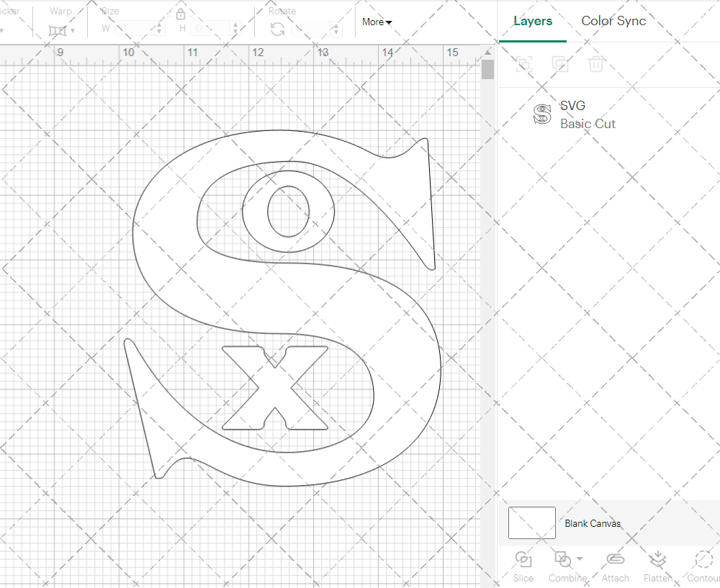The height and width of the screenshot is (588, 720).
Task: Adjust rotation with stepper arrows
Action: point(336,30)
